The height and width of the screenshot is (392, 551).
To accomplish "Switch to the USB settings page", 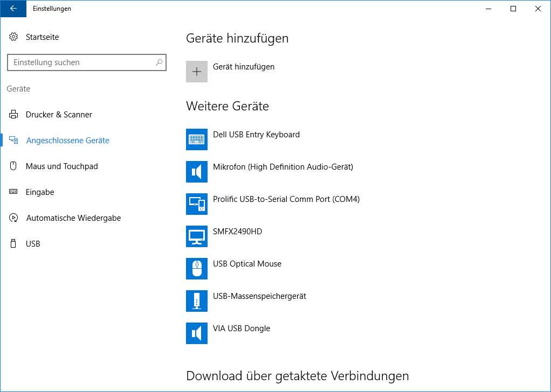I will 33,243.
